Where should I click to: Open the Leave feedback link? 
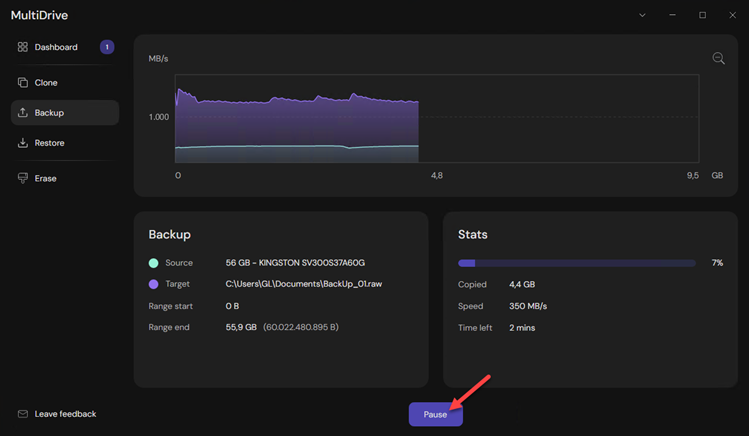coord(65,414)
